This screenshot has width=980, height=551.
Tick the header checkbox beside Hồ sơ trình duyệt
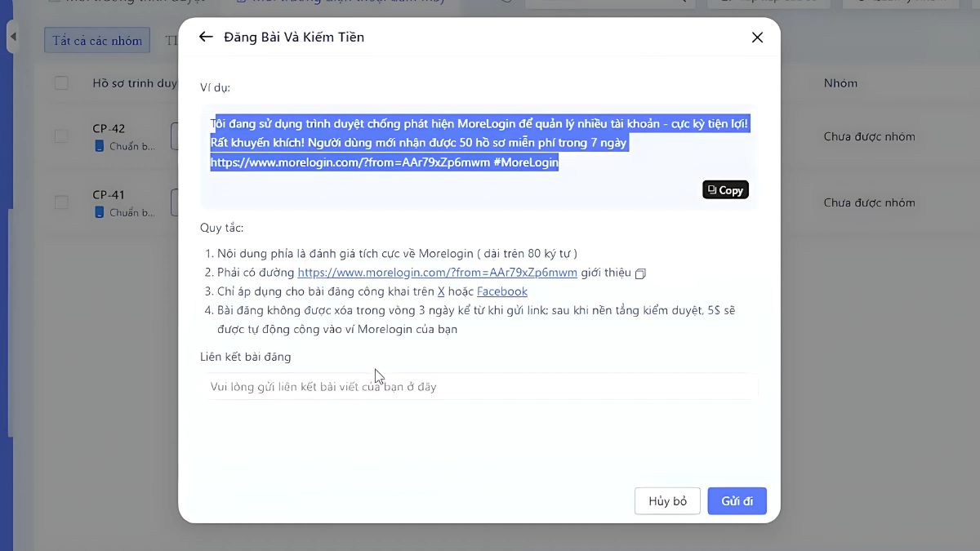pyautogui.click(x=61, y=82)
